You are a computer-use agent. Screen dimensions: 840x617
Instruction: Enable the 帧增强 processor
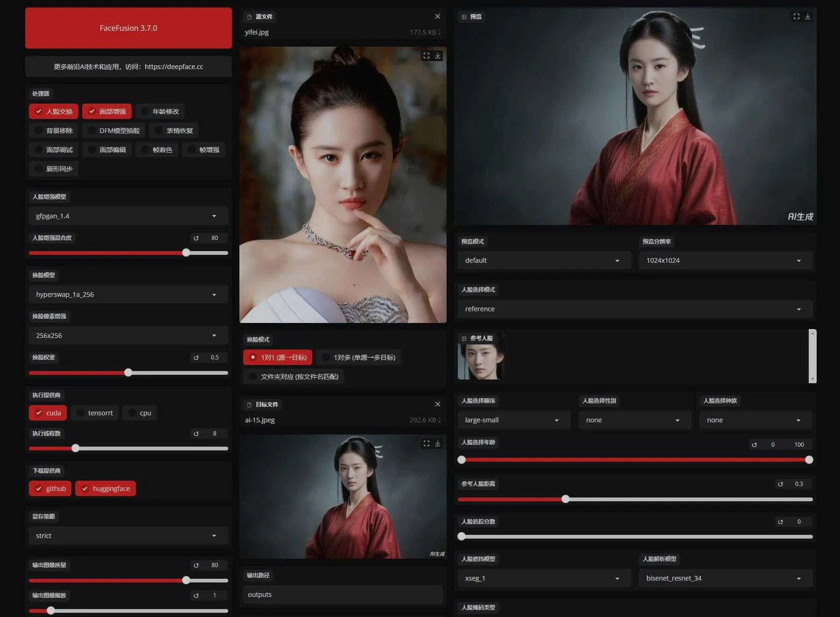click(203, 150)
